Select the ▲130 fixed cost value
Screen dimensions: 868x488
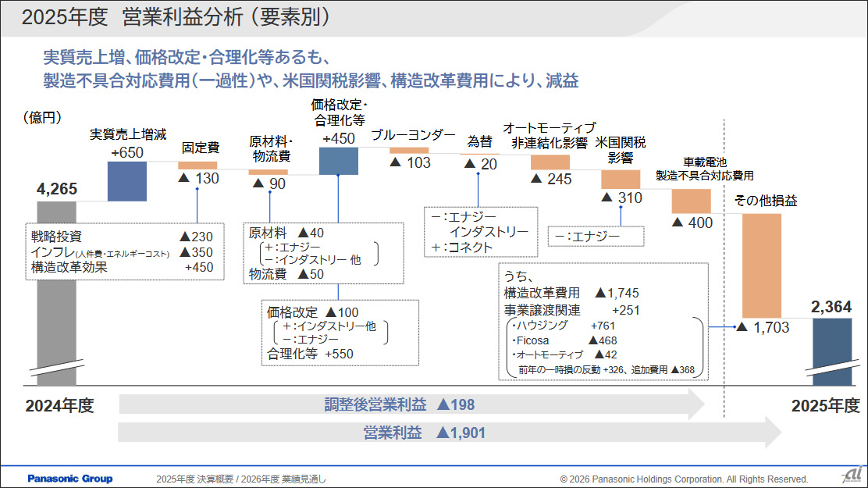coord(199,178)
